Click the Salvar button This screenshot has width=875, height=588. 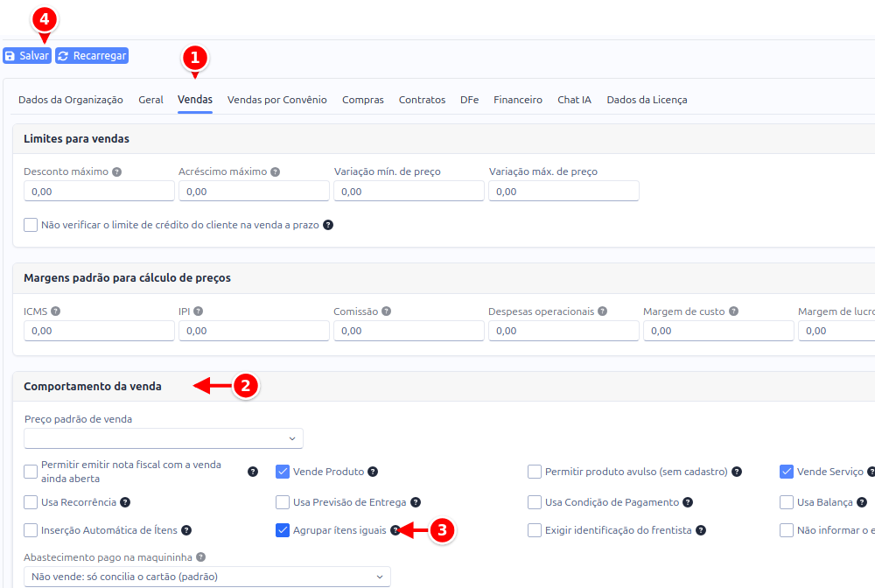coord(27,56)
